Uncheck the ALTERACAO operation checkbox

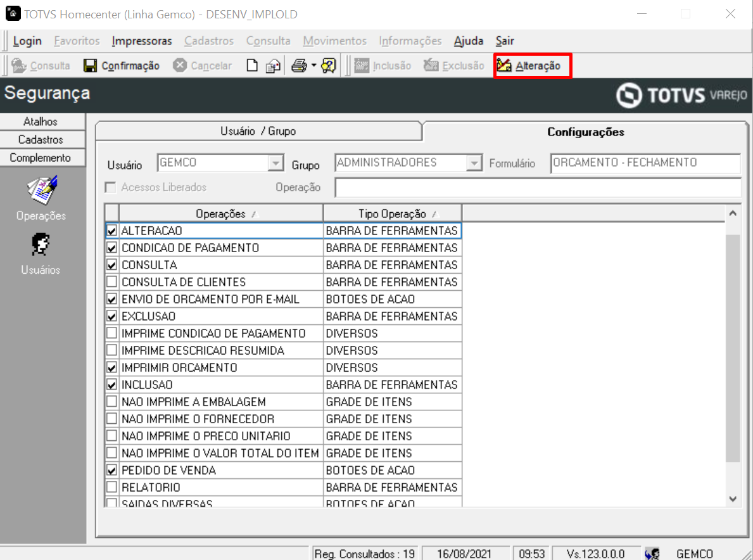[x=112, y=231]
